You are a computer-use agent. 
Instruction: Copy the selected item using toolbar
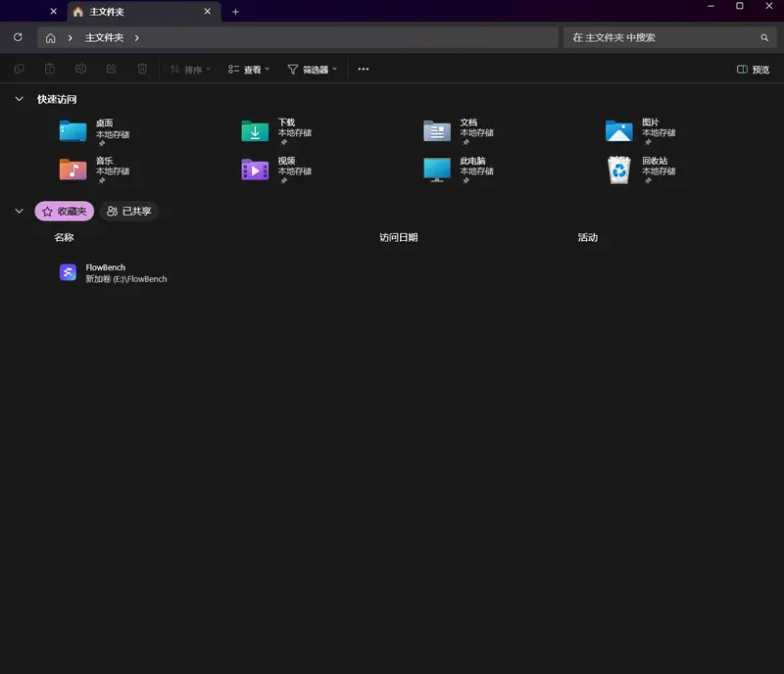[20, 69]
